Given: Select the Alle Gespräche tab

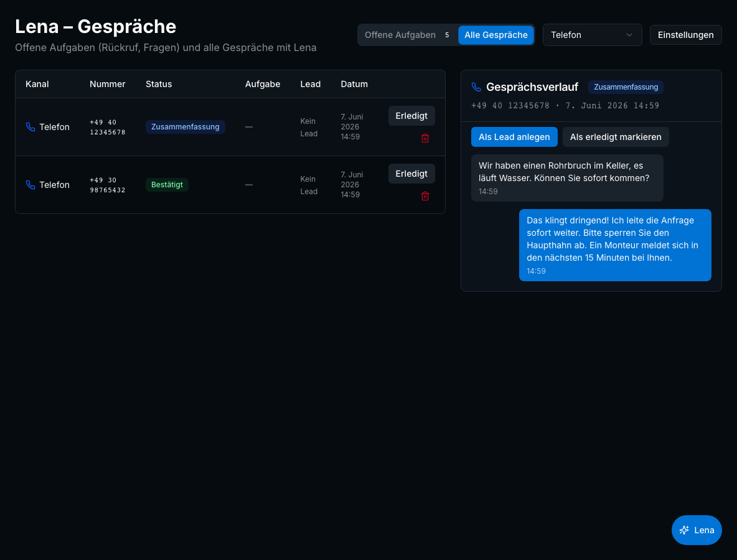Looking at the screenshot, I should [496, 35].
